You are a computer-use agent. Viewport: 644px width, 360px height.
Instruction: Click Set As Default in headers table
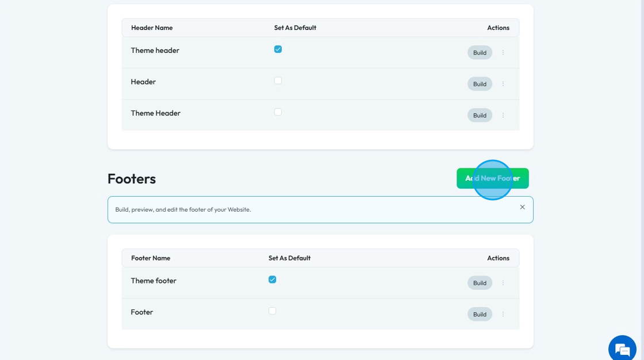295,28
